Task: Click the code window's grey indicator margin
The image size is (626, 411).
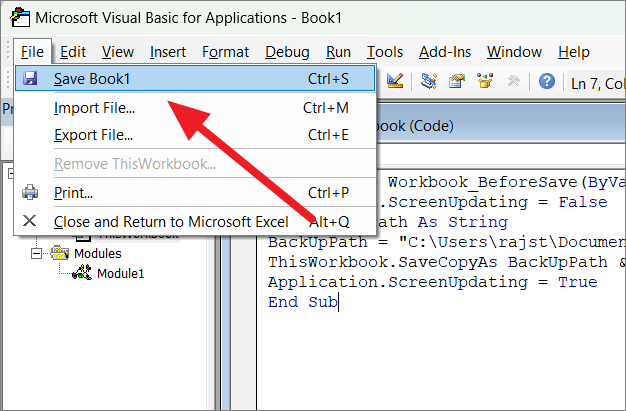Action: point(244,324)
